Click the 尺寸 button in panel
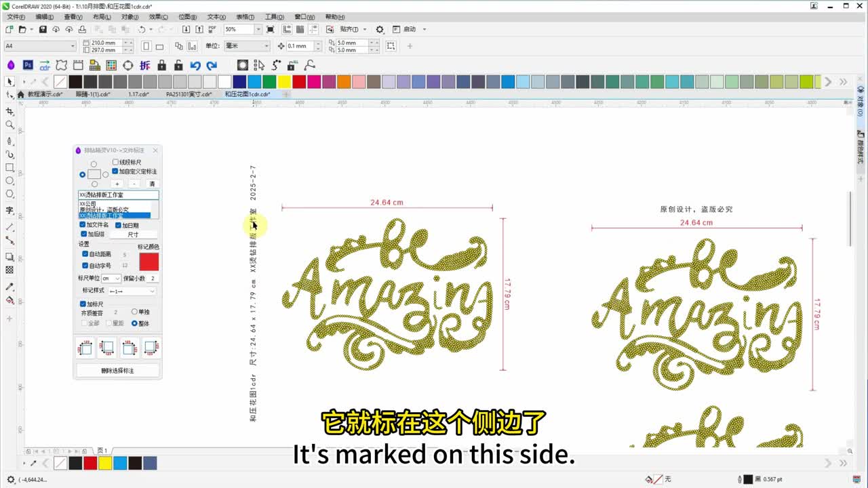The height and width of the screenshot is (488, 868). 133,235
